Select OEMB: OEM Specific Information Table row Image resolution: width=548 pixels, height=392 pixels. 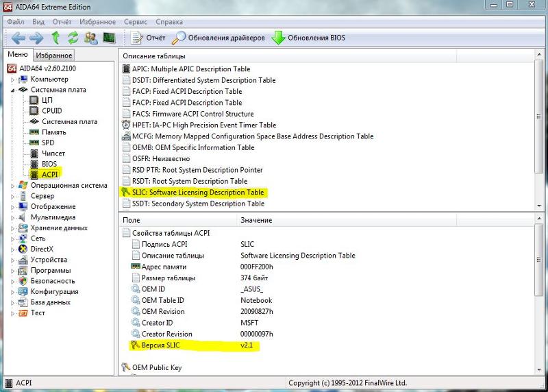point(193,147)
